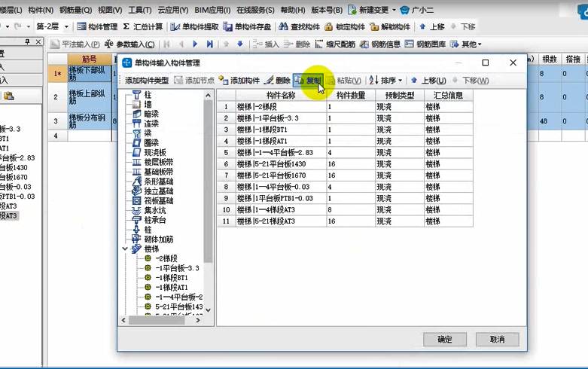This screenshot has width=588, height=369.
Task: Click the 删除 (Delete) button in dialog toolbar
Action: (x=277, y=81)
